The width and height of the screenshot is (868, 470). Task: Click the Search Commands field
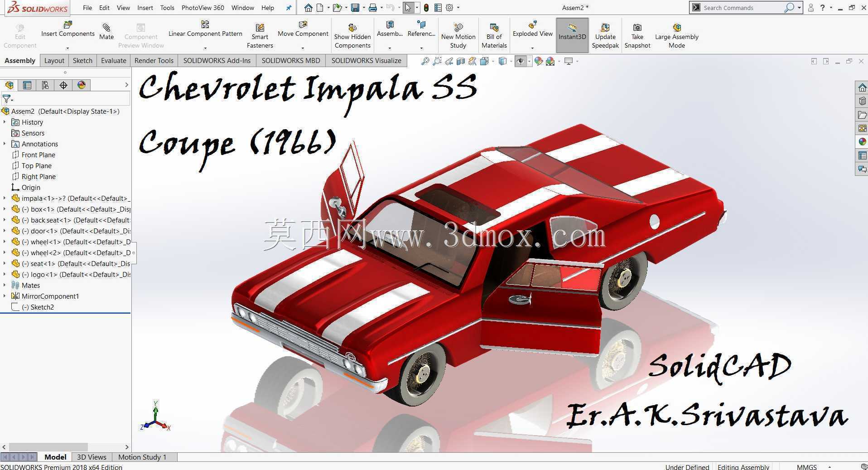pos(743,8)
